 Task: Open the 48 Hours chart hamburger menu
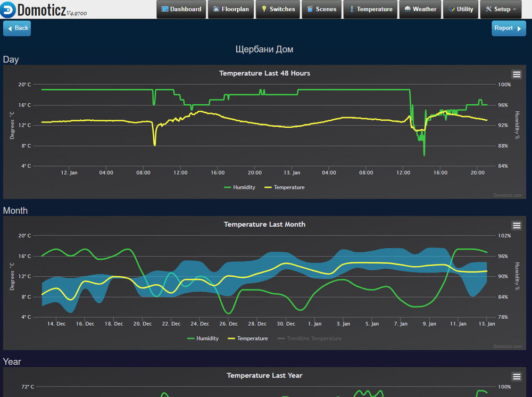[x=517, y=75]
